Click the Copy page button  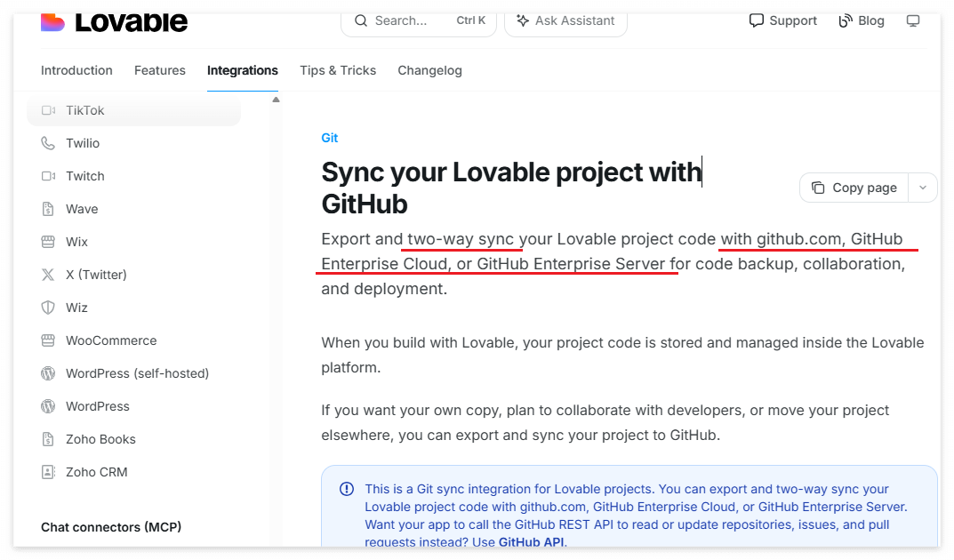[854, 188]
